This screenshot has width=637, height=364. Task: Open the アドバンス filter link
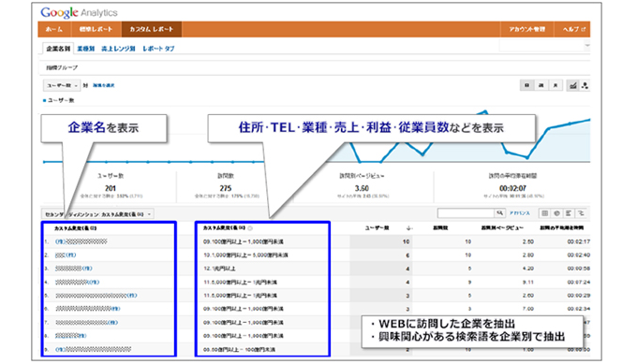coord(520,213)
